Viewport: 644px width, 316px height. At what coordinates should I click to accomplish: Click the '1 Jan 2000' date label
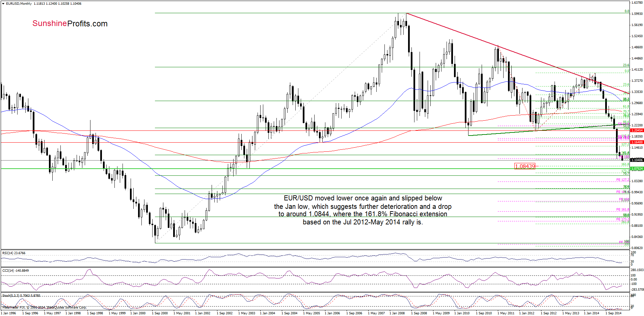point(138,313)
